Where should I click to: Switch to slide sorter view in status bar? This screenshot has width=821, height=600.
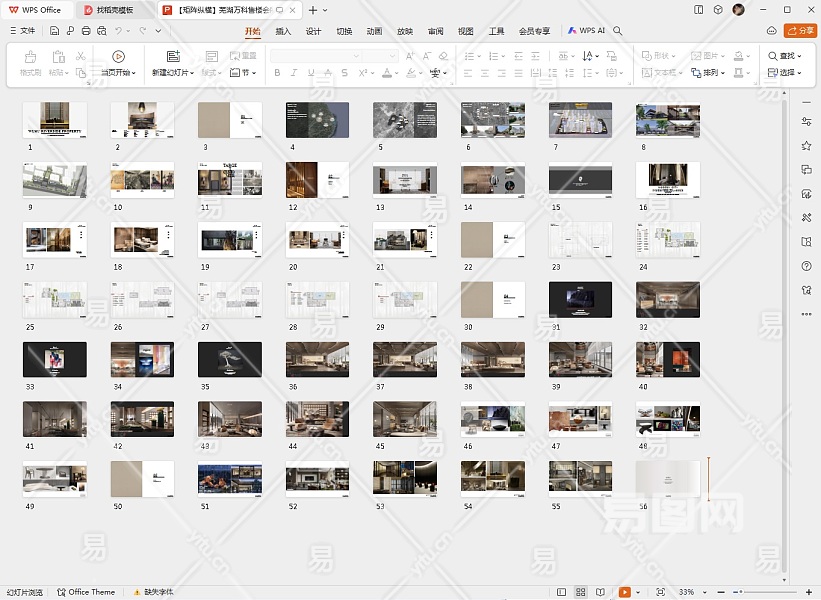[581, 592]
